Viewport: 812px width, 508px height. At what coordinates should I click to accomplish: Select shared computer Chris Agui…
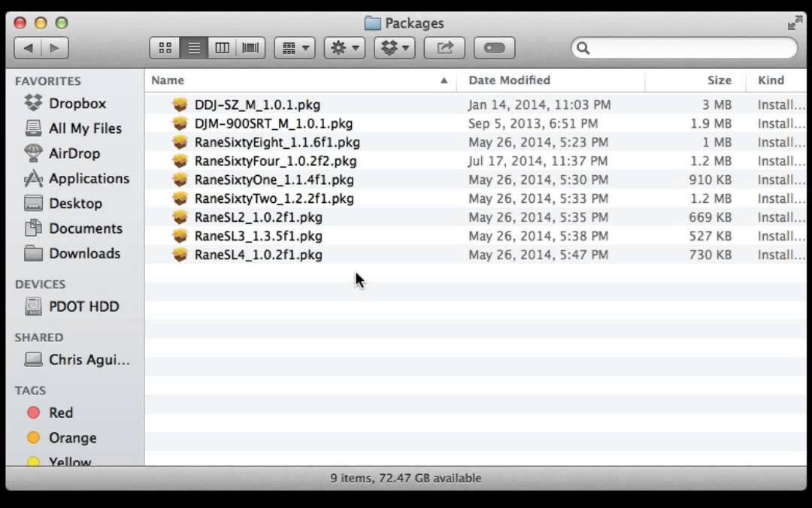[x=77, y=359]
